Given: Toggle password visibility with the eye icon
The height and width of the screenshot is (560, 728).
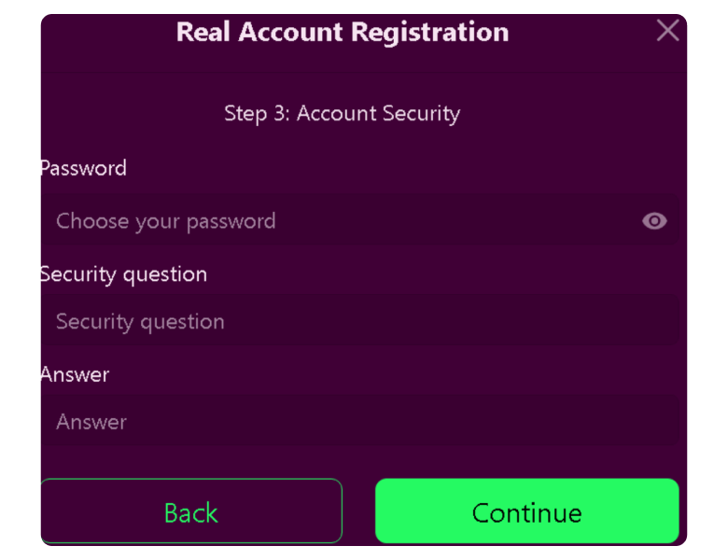Looking at the screenshot, I should tap(654, 221).
